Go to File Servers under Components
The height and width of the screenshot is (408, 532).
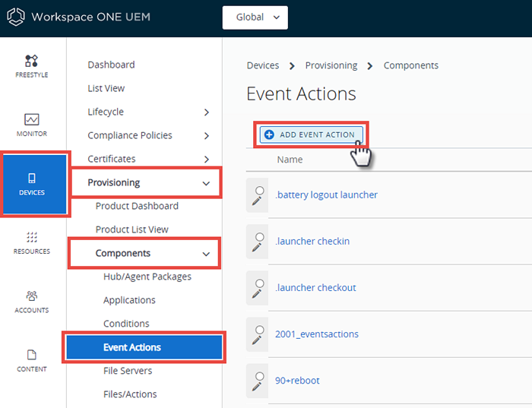128,371
